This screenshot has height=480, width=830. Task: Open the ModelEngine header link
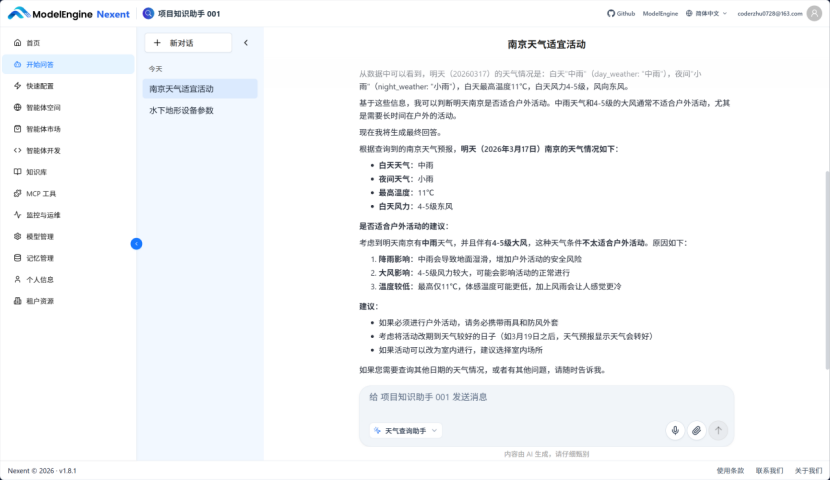[660, 14]
